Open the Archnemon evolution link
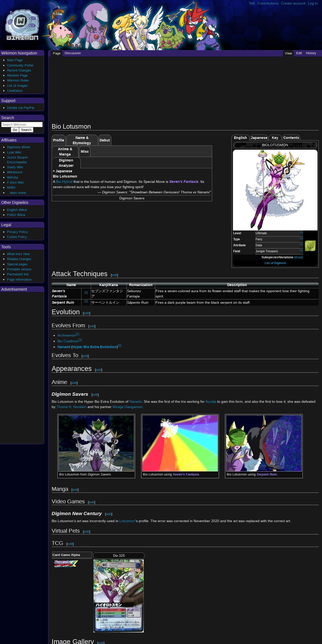322x644 pixels. [x=66, y=335]
